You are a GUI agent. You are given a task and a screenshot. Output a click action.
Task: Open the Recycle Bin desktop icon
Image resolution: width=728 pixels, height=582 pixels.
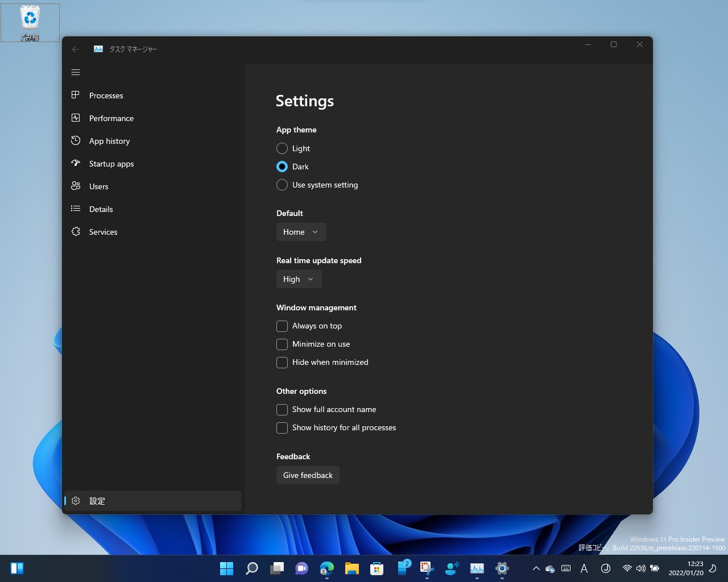click(30, 23)
